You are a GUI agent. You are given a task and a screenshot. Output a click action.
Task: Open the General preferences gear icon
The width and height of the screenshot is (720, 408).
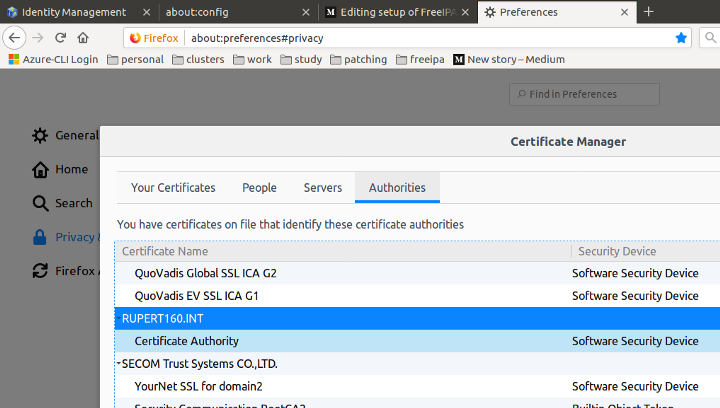coord(40,135)
